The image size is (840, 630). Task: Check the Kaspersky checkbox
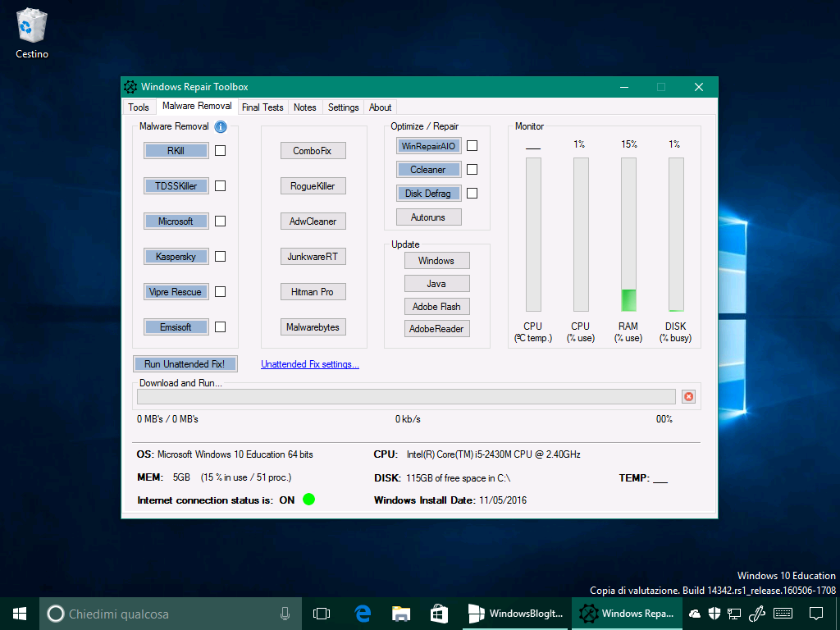tap(220, 257)
